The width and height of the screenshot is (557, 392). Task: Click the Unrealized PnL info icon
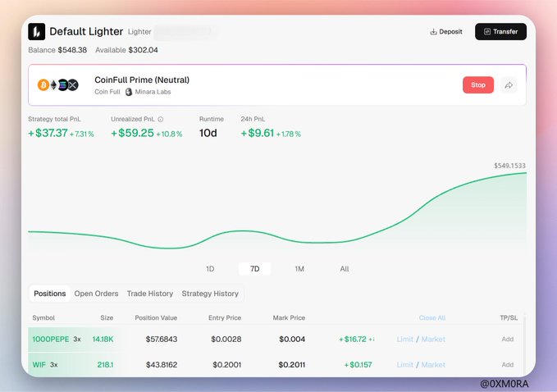coord(161,119)
